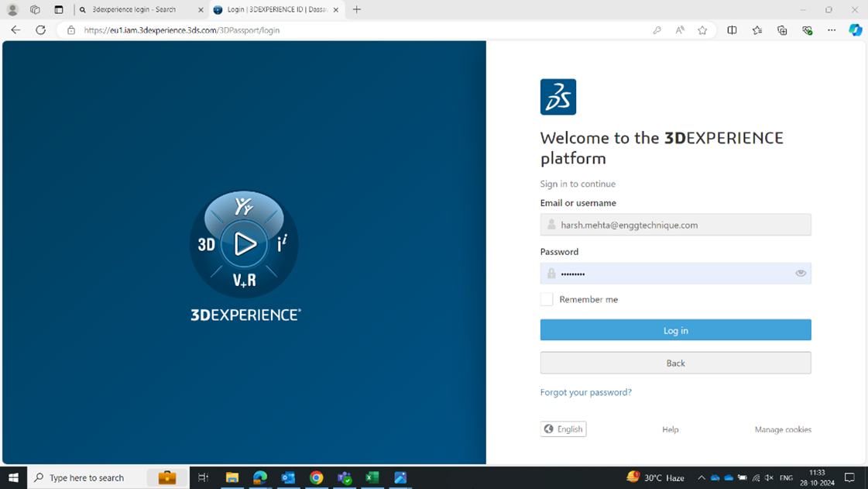Open the Help link
Image resolution: width=868 pixels, height=489 pixels.
coord(670,429)
